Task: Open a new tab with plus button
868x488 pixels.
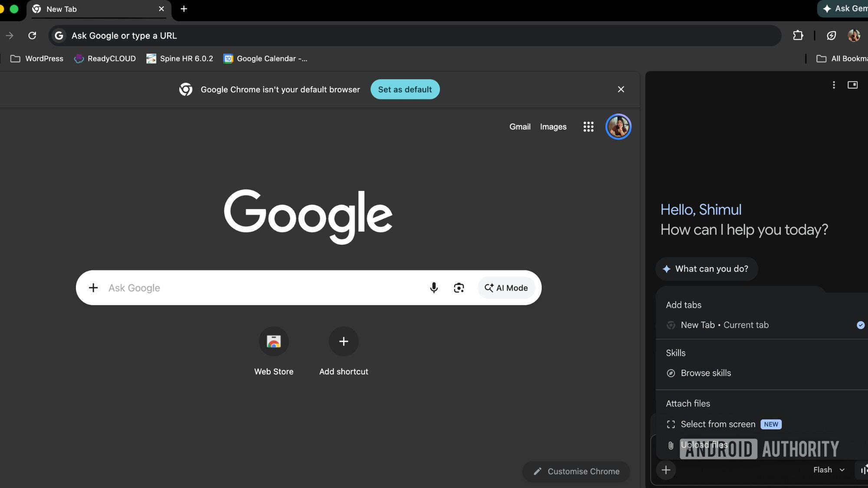Action: coord(184,9)
